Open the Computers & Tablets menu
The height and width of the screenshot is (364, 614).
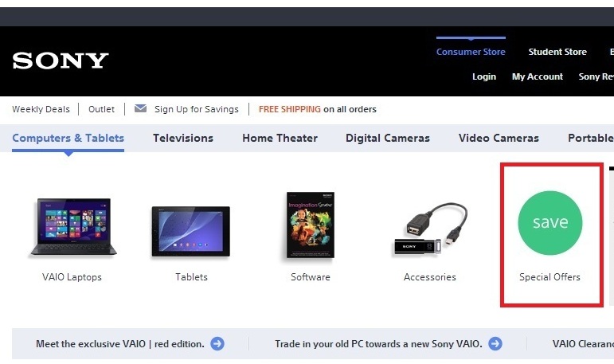[x=68, y=138]
